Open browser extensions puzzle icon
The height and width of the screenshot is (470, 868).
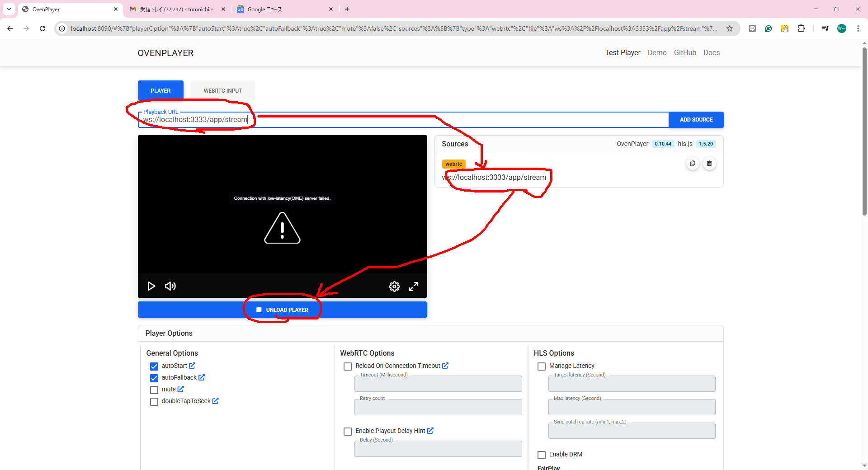[801, 28]
